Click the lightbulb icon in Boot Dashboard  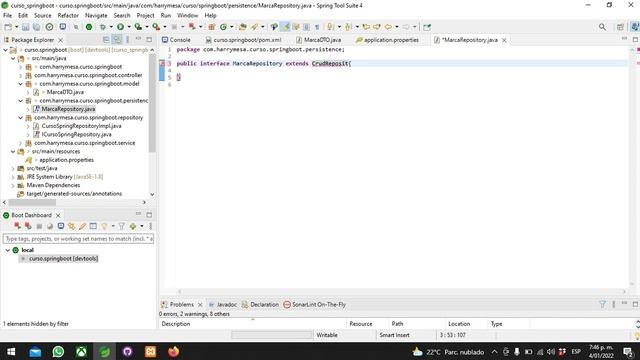[104, 226]
